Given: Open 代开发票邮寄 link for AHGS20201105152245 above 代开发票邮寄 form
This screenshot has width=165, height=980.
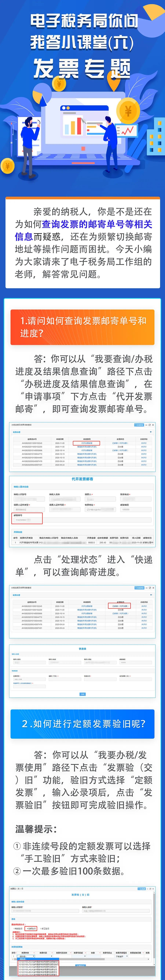Looking at the screenshot, I should [x=87, y=443].
